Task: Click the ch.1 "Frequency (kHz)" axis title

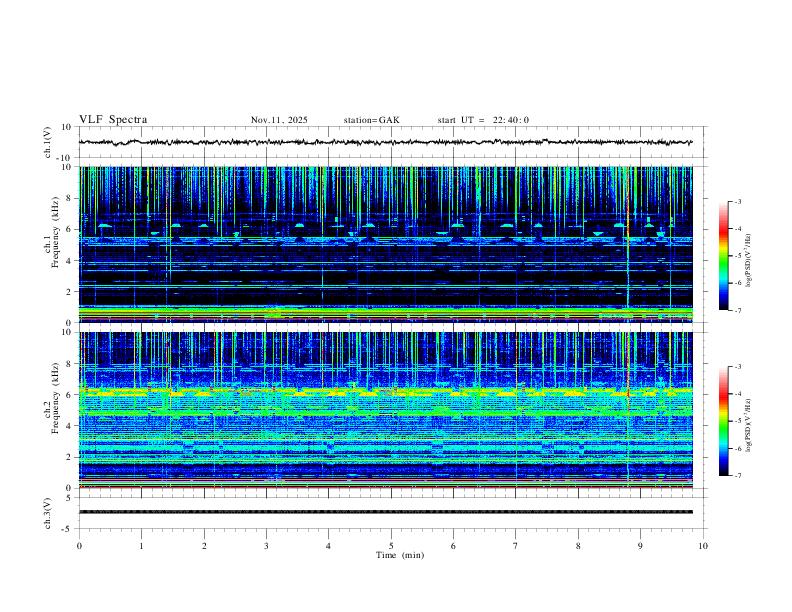Action: coord(55,231)
